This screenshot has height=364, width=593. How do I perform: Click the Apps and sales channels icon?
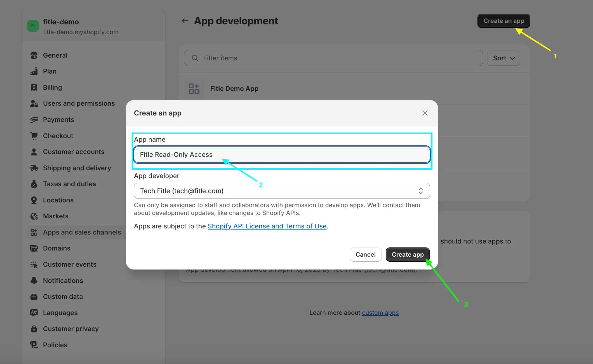[x=34, y=232]
